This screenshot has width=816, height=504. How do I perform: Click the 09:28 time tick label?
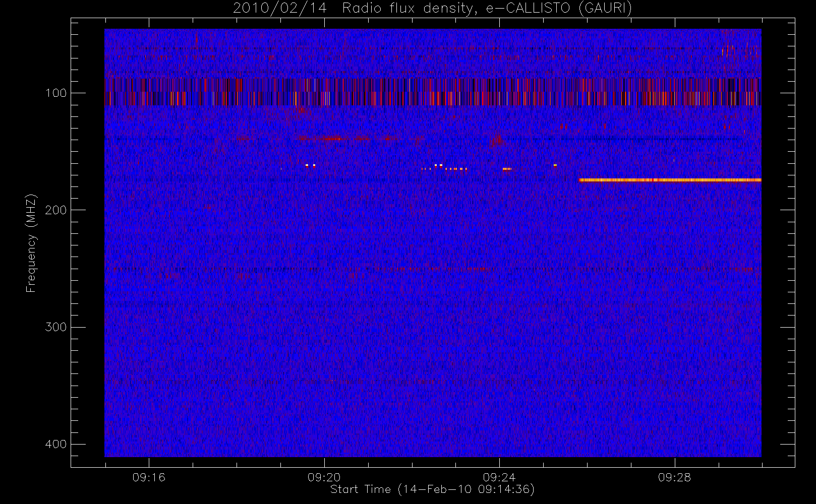tap(674, 477)
